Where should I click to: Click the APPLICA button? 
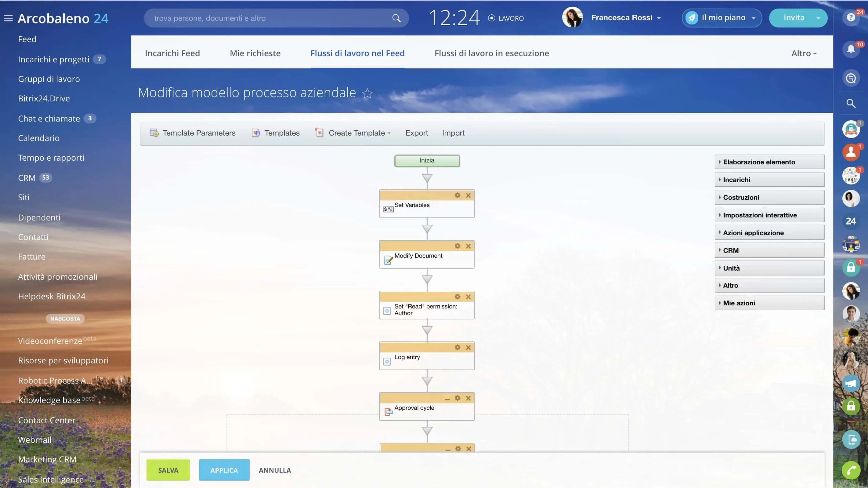click(224, 470)
